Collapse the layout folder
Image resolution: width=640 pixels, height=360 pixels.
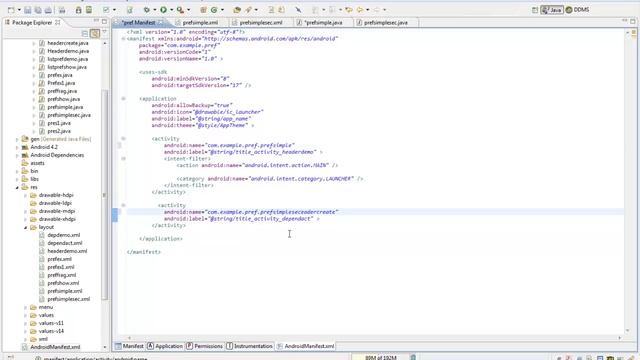(x=25, y=227)
